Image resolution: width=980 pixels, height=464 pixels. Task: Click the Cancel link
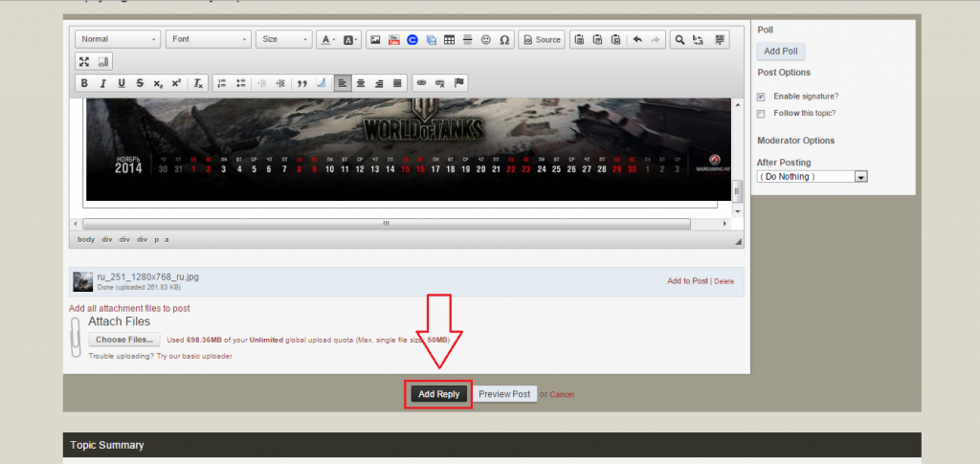(562, 395)
